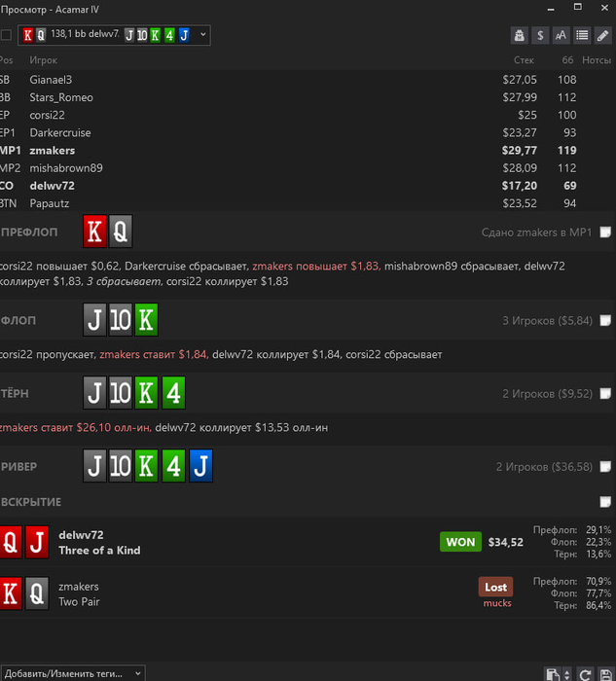Click 'zmakers ставит $1,84' flop action
Image resolution: width=616 pixels, height=681 pixels.
(x=154, y=354)
